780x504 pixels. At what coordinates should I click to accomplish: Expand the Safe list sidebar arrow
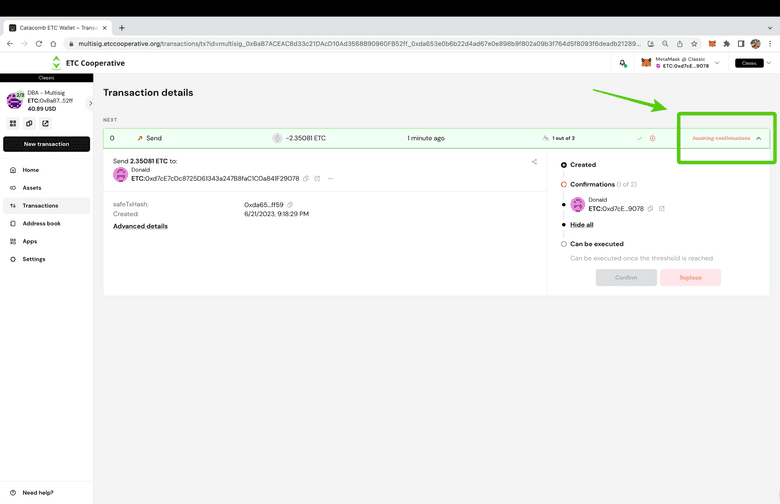pos(90,103)
